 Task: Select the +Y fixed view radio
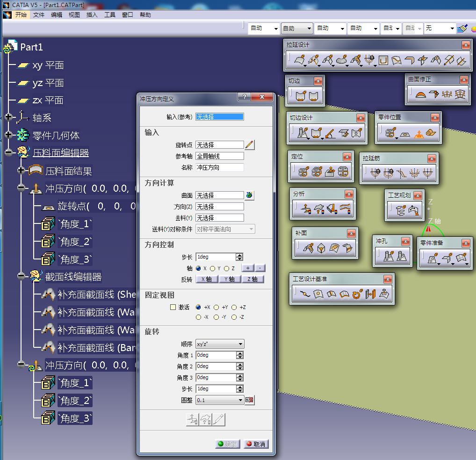216,307
